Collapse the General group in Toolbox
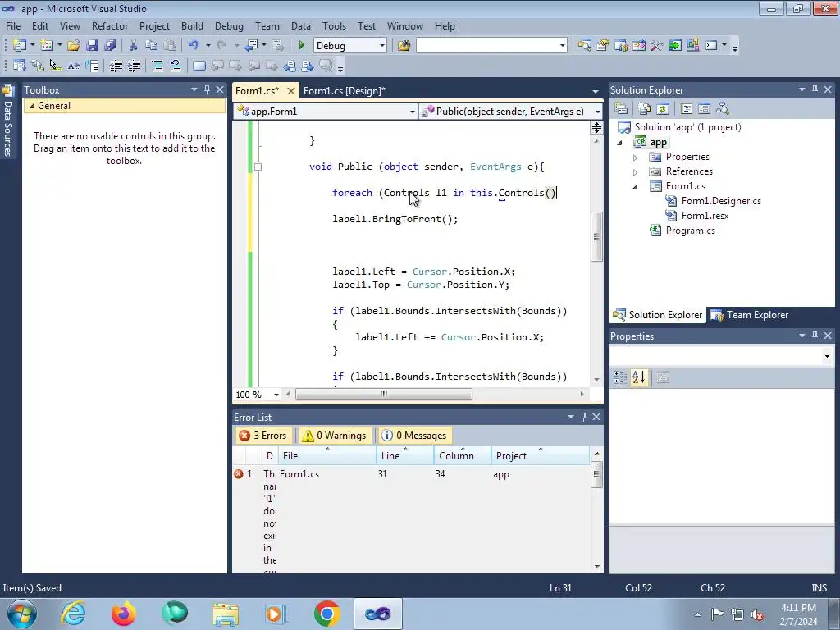Image resolution: width=840 pixels, height=630 pixels. [x=32, y=106]
